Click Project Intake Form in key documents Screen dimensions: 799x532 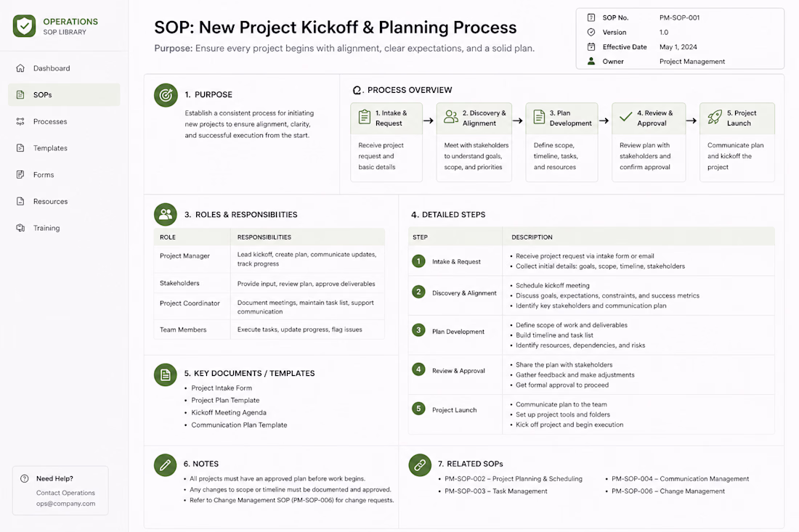point(222,388)
